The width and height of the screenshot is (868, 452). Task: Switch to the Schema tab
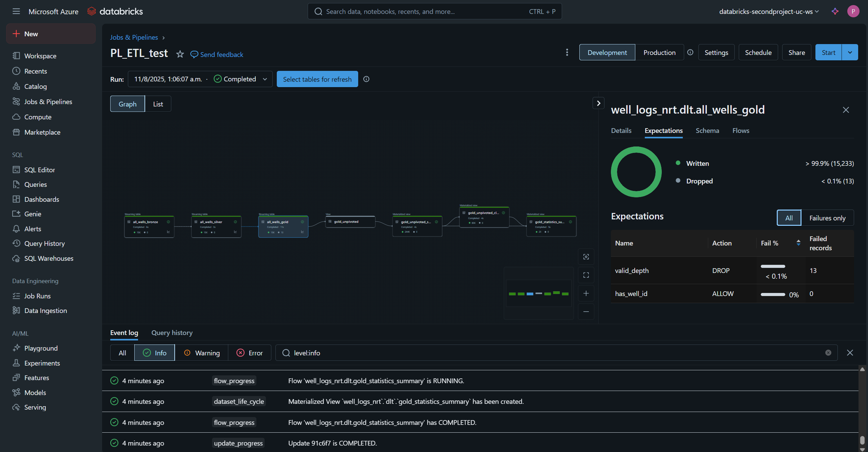pyautogui.click(x=707, y=131)
